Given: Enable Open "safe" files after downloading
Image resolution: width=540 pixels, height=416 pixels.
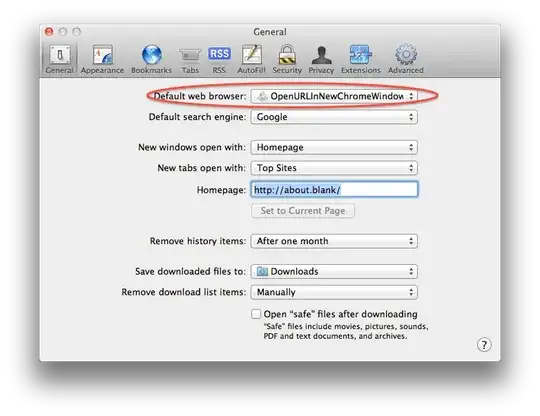Looking at the screenshot, I should click(x=256, y=314).
